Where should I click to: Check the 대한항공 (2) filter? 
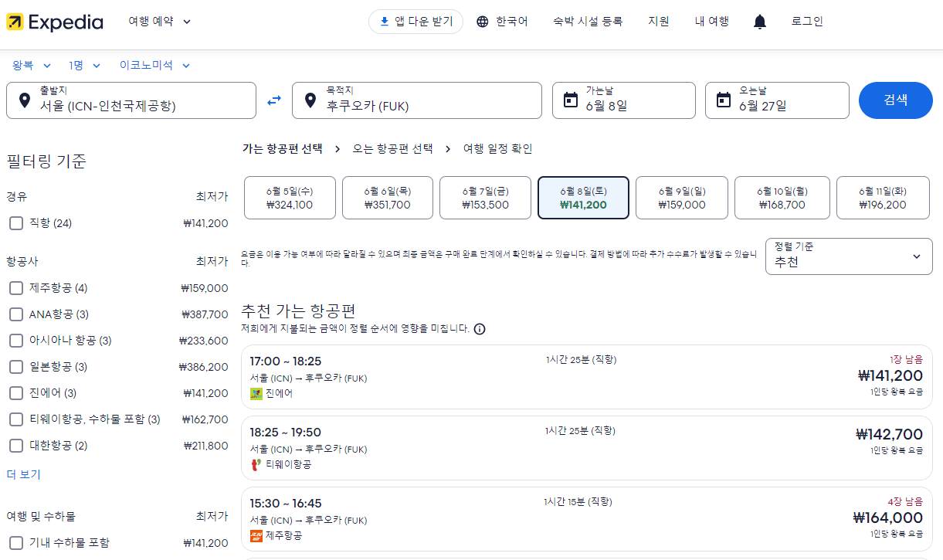16,446
